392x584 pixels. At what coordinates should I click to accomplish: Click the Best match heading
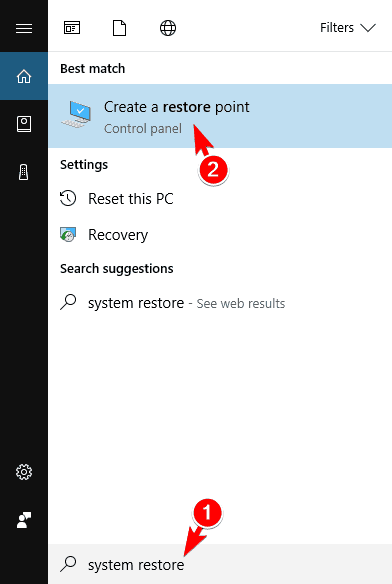coord(92,69)
